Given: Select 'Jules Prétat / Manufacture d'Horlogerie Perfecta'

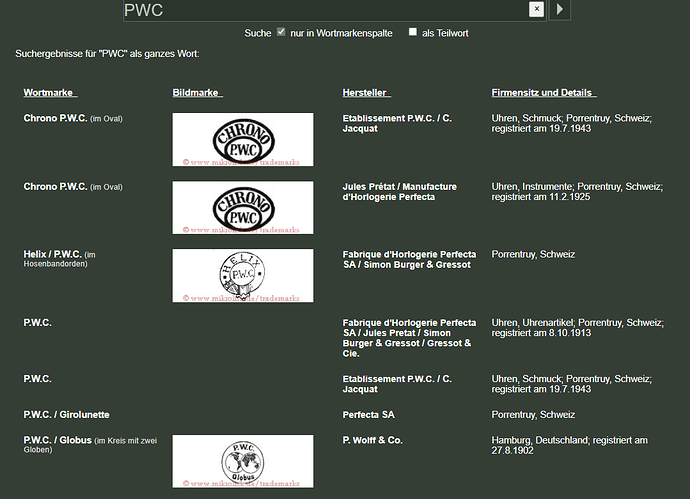Looking at the screenshot, I should (x=400, y=192).
